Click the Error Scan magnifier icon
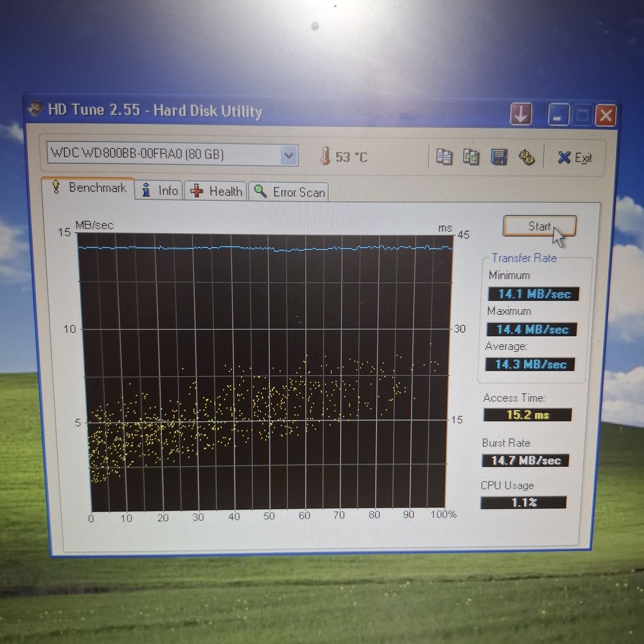644x644 pixels. (260, 191)
